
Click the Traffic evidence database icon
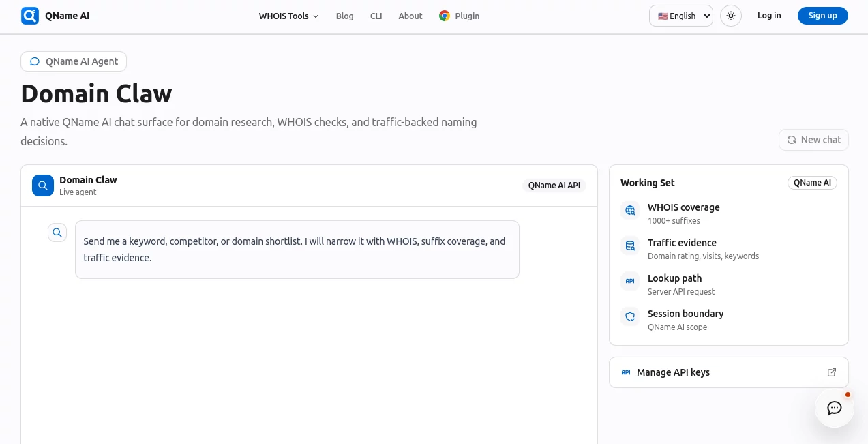click(631, 246)
